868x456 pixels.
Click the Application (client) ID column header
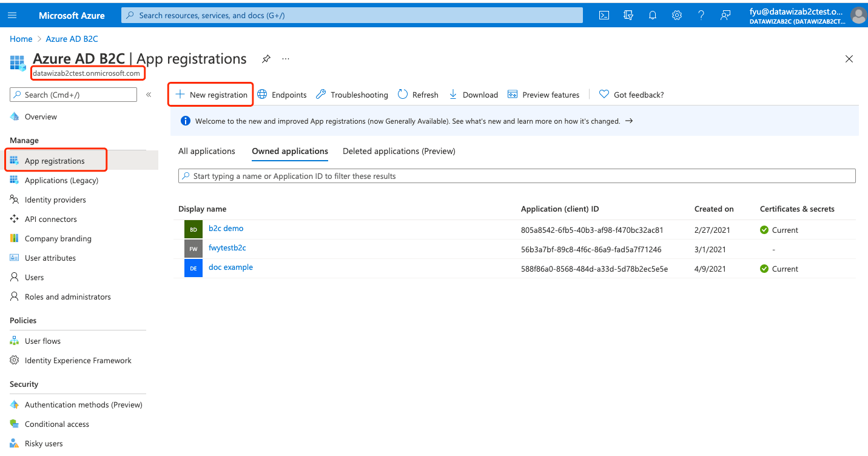pyautogui.click(x=560, y=209)
